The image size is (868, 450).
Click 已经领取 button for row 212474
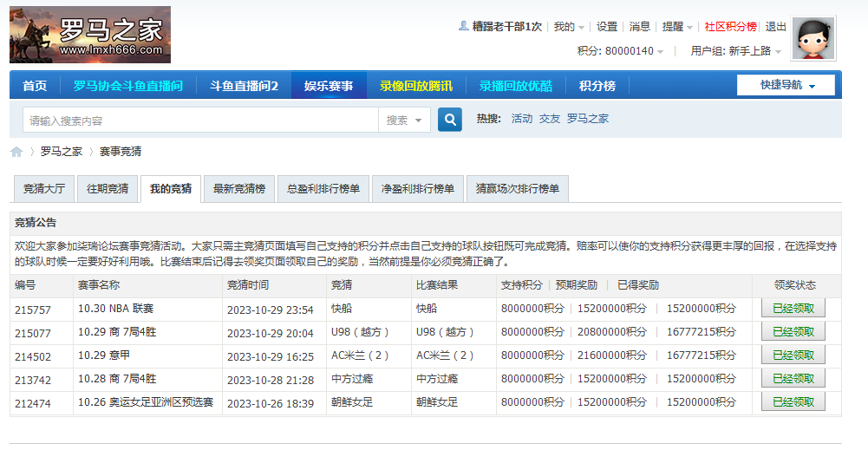[793, 401]
